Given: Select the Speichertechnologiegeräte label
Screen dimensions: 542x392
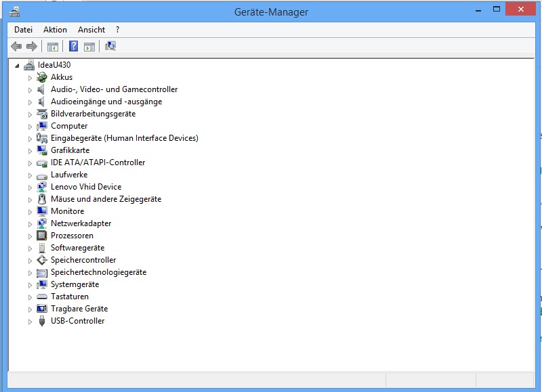Looking at the screenshot, I should click(98, 272).
